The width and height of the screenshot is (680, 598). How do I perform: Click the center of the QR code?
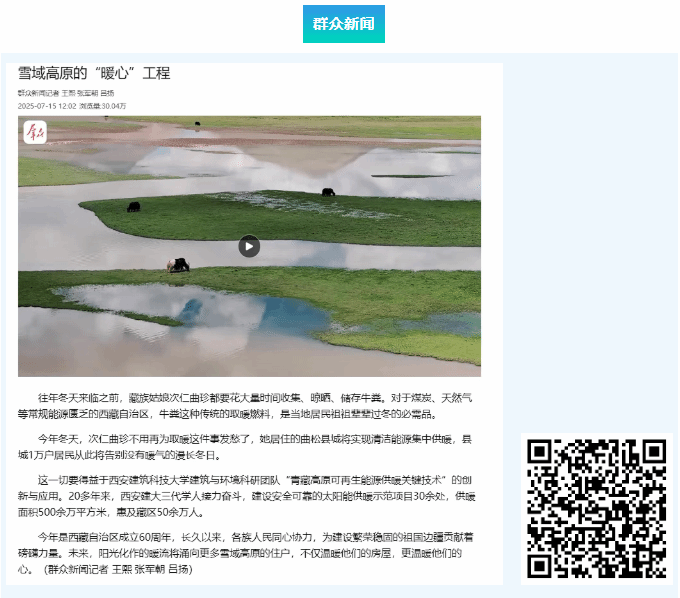pos(596,510)
